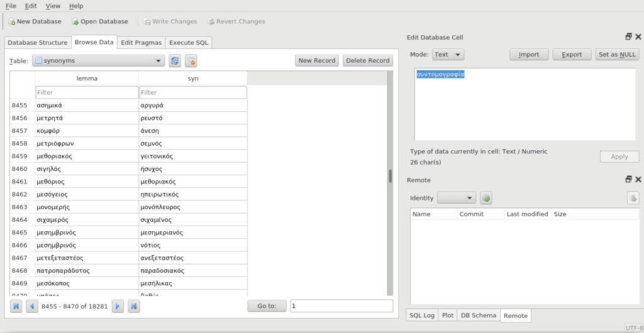Select cell μονόπλευρος in syn column
This screenshot has width=644, height=333.
193,207
